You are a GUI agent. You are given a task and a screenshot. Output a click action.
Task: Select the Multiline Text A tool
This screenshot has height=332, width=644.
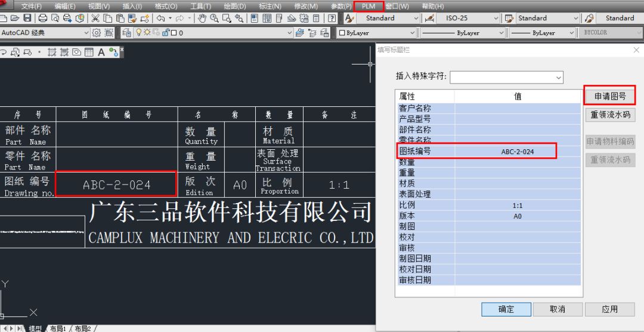pyautogui.click(x=101, y=52)
